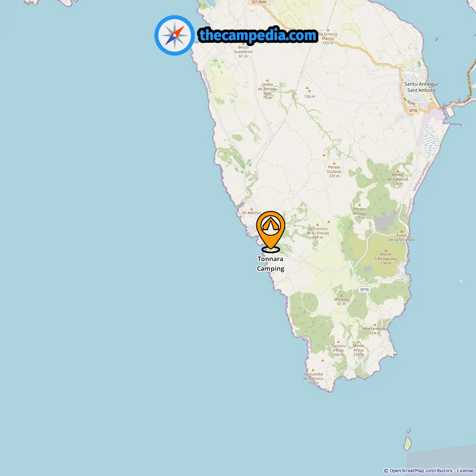Click the Becco Scarperino 61 m peak
This screenshot has height=476, width=476.
coord(243,43)
